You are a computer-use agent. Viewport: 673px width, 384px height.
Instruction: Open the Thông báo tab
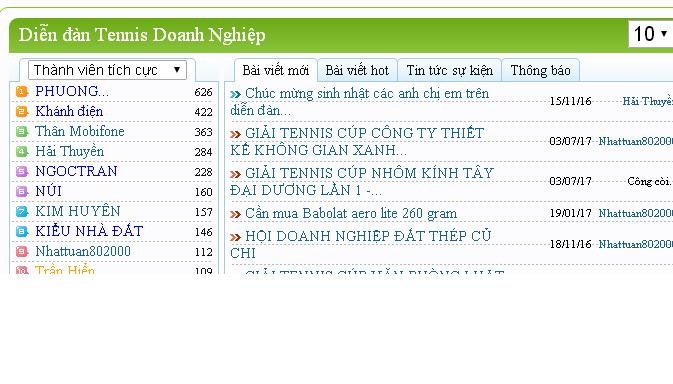pyautogui.click(x=540, y=70)
